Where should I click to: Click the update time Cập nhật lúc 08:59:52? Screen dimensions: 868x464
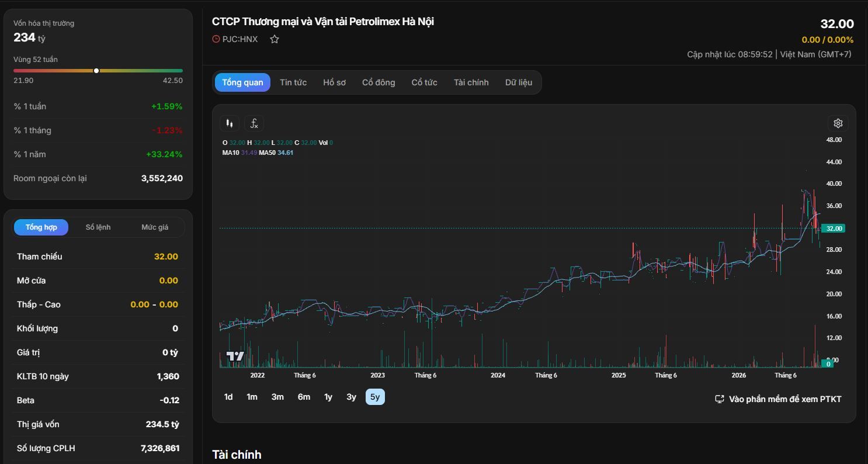tap(730, 54)
